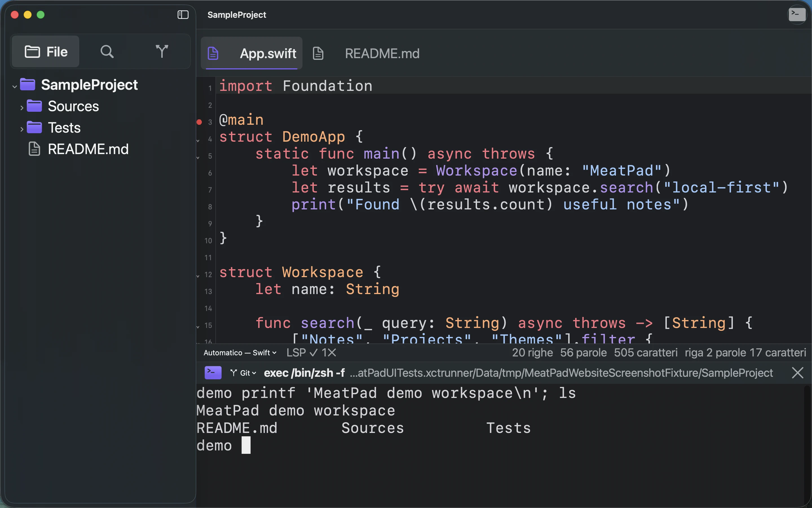Screen dimensions: 812x508
Task: Click line number 10 in the gutter
Action: 208,240
